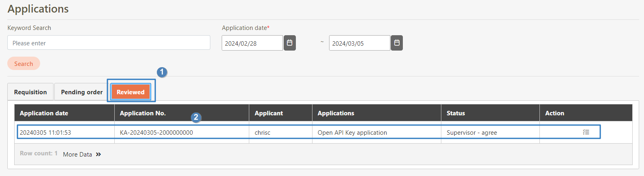Select the Reviewed tab
Viewport: 644px width, 176px height.
click(x=131, y=92)
